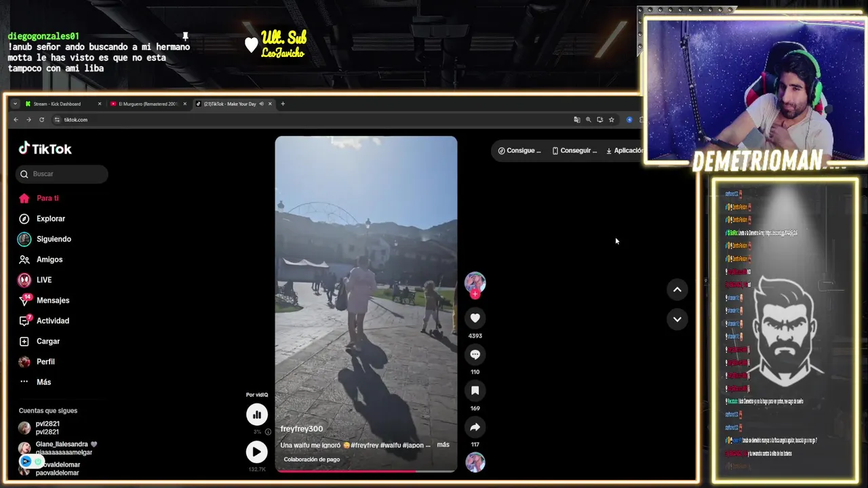Click the zoom magnifier icon
Viewport: 868px width, 488px height.
[x=589, y=119]
